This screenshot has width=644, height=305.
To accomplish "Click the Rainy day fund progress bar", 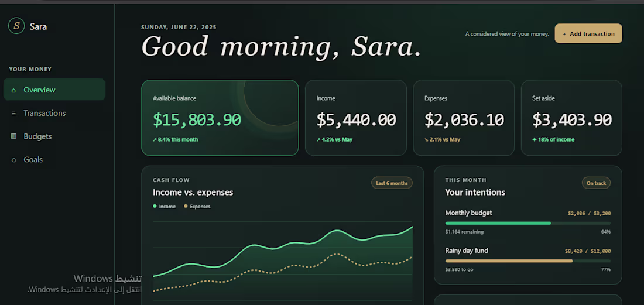I will point(527,261).
